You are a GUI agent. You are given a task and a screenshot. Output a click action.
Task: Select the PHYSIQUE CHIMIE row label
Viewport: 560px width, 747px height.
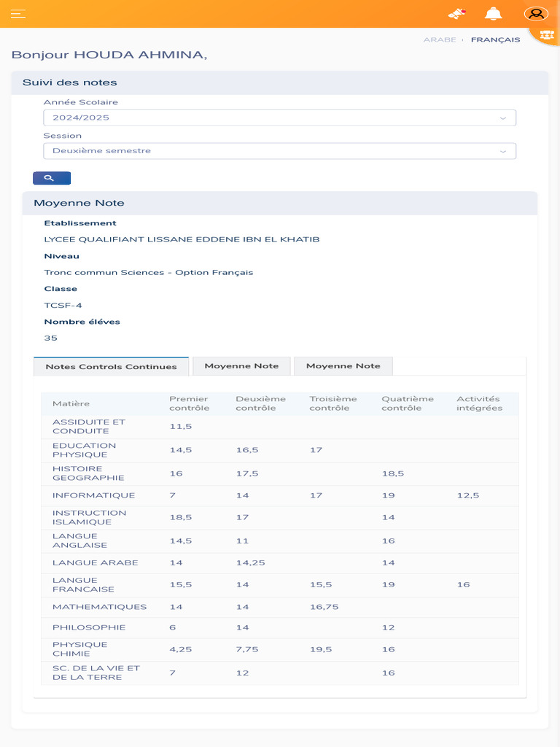click(x=79, y=649)
